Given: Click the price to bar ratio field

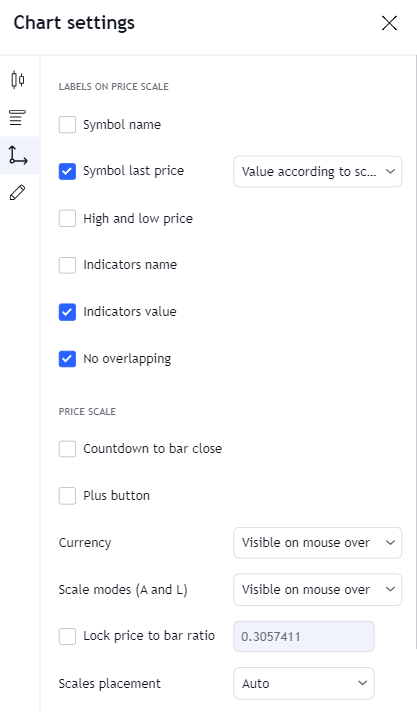Looking at the screenshot, I should 304,637.
